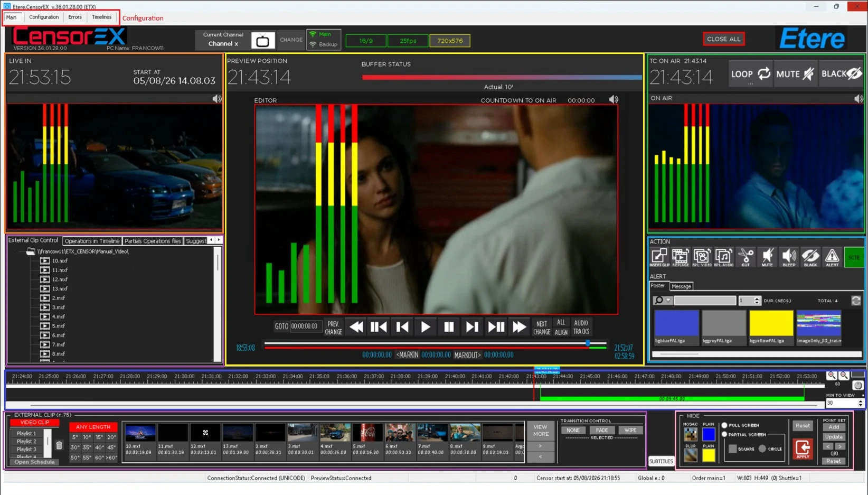Image resolution: width=868 pixels, height=495 pixels.
Task: Pick the yellow Plain hide color swatch
Action: click(709, 455)
